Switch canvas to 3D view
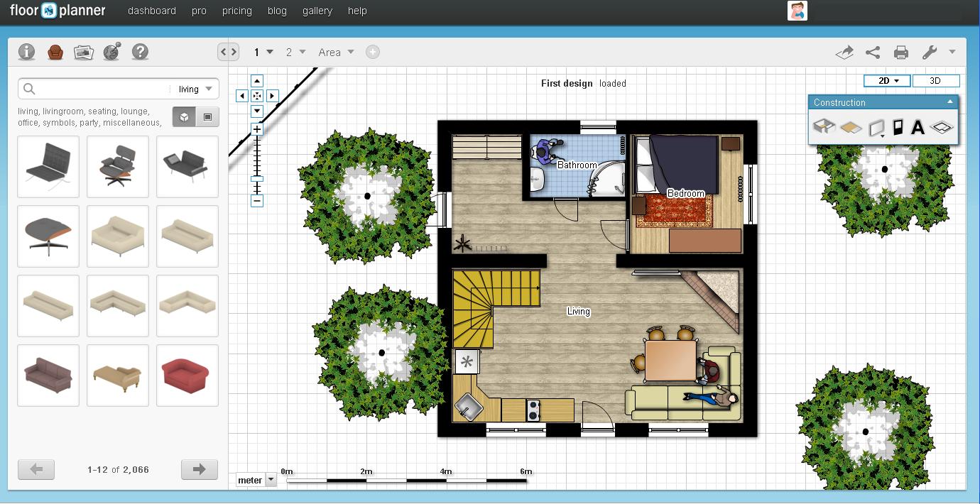The width and height of the screenshot is (980, 504). click(935, 81)
